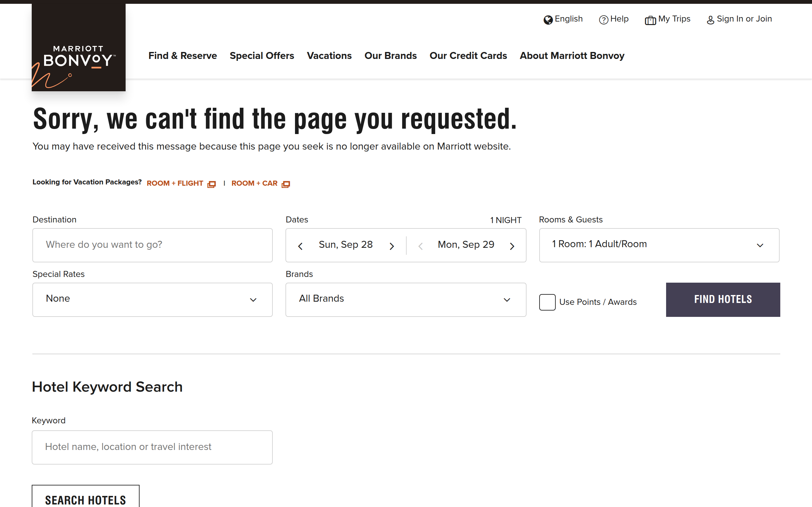This screenshot has height=507, width=812.
Task: Open the Find & Reserve menu
Action: click(182, 56)
